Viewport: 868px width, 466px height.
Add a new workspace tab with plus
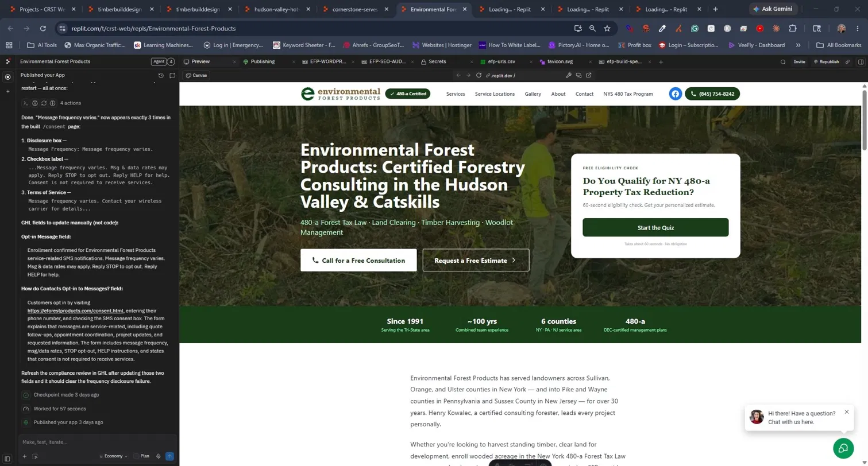tap(661, 61)
